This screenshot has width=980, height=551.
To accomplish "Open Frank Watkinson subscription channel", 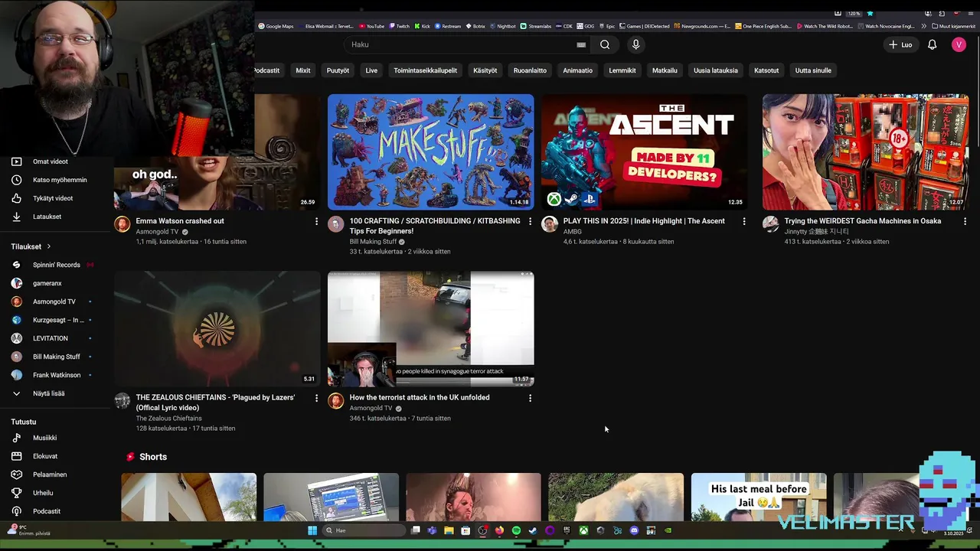I will coord(56,375).
